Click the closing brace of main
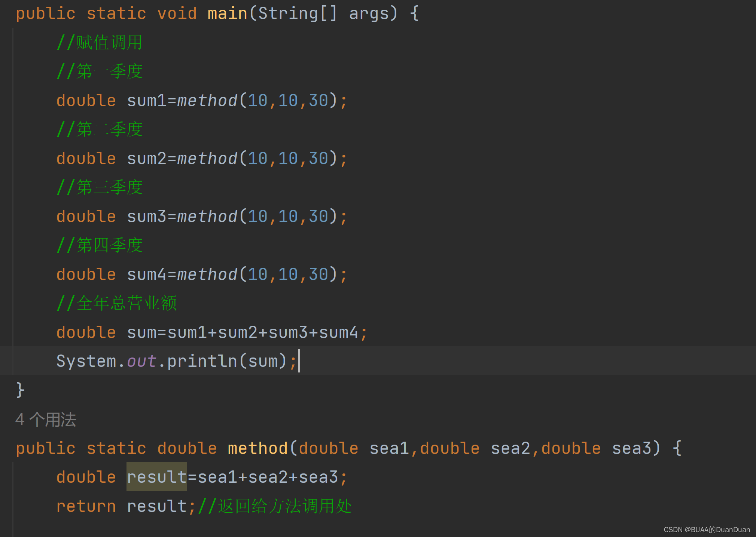Screen dimensions: 756x537 (x=20, y=390)
